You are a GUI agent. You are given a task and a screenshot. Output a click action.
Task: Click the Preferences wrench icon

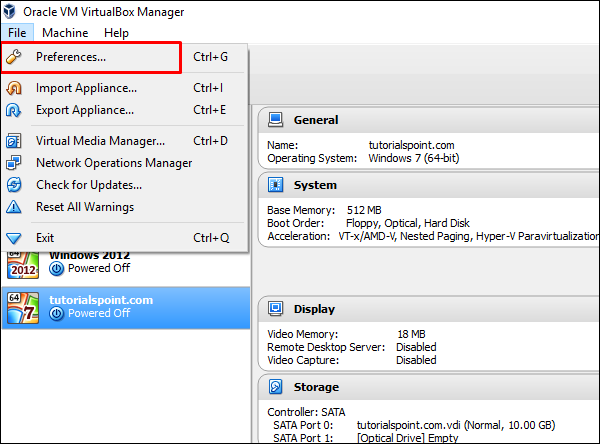14,57
